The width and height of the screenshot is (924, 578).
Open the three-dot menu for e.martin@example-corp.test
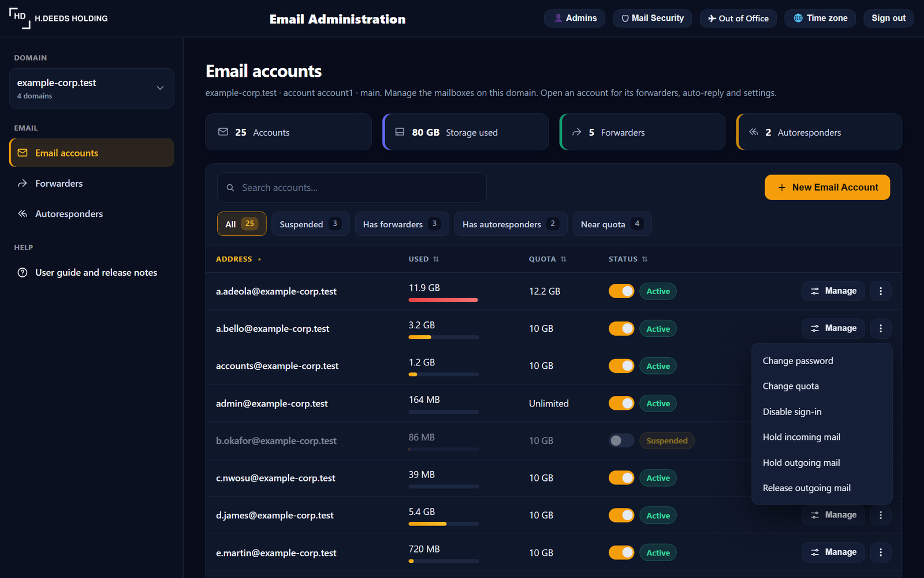tap(881, 553)
